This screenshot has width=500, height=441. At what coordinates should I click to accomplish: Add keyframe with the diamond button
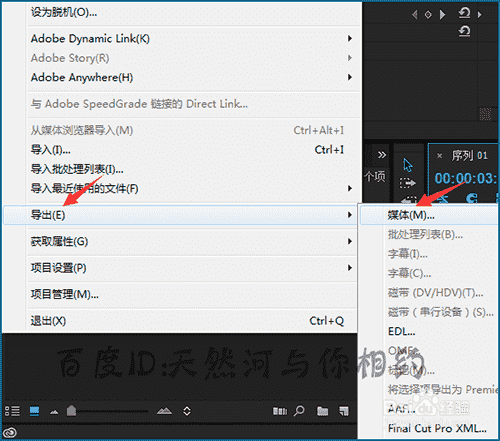point(428,15)
